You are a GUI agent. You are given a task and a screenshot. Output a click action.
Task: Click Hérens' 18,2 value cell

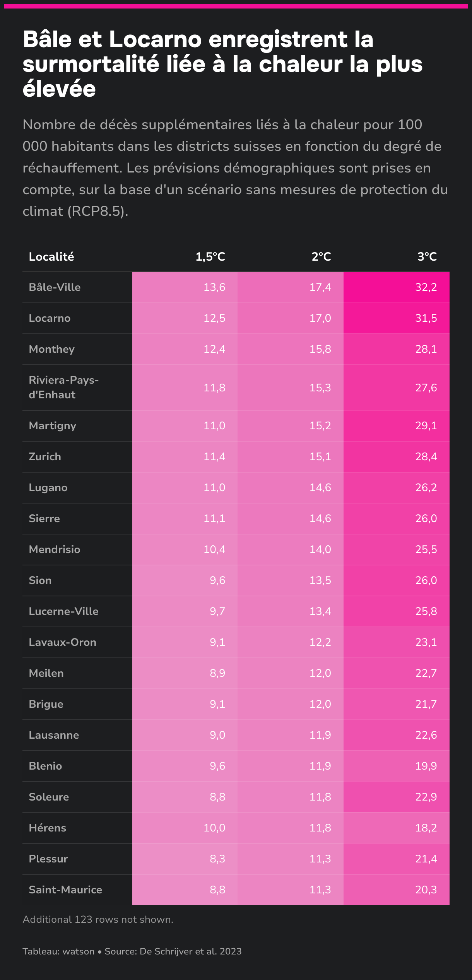pos(426,828)
